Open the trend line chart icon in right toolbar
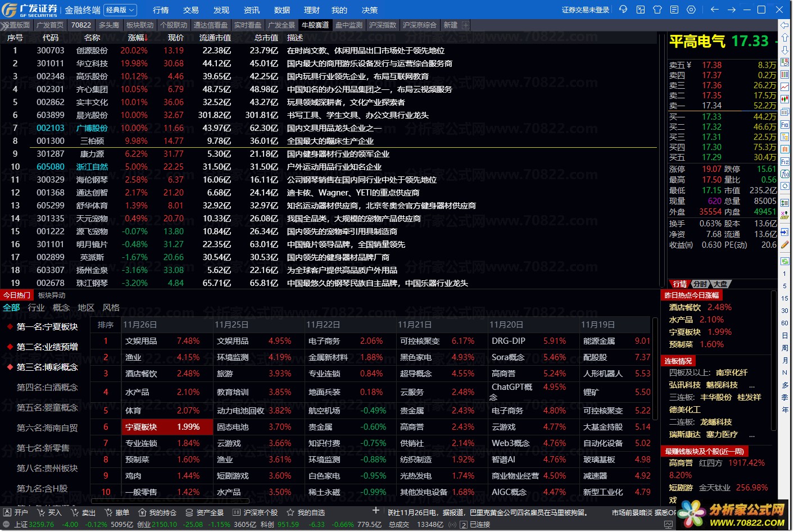Screen dimensions: 794x532 (x=785, y=87)
